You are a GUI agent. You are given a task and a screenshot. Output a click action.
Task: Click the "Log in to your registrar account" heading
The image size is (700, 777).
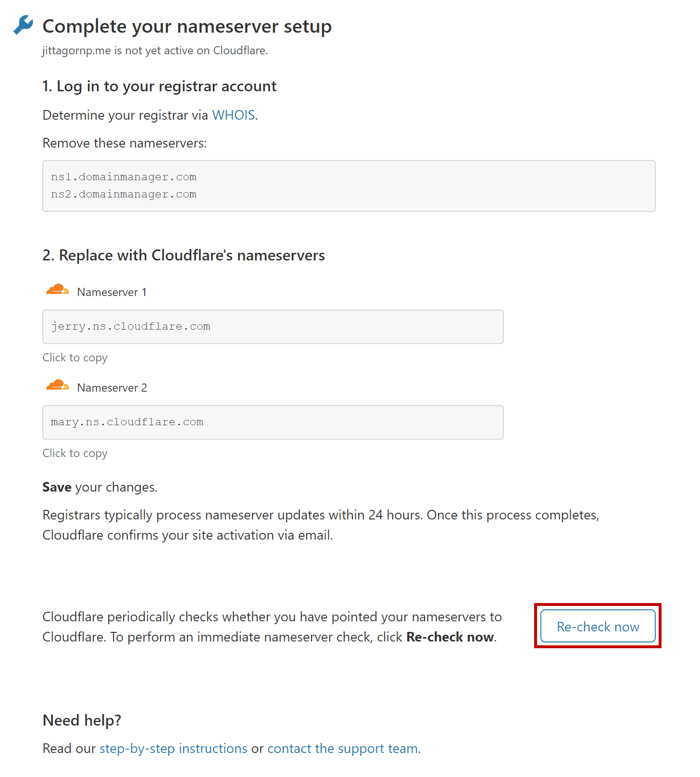(159, 86)
